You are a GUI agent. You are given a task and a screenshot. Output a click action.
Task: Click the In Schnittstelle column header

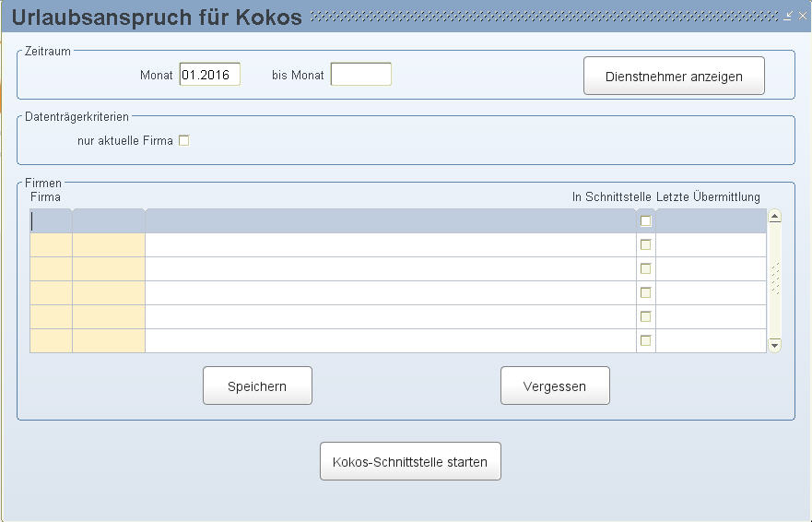click(x=612, y=197)
